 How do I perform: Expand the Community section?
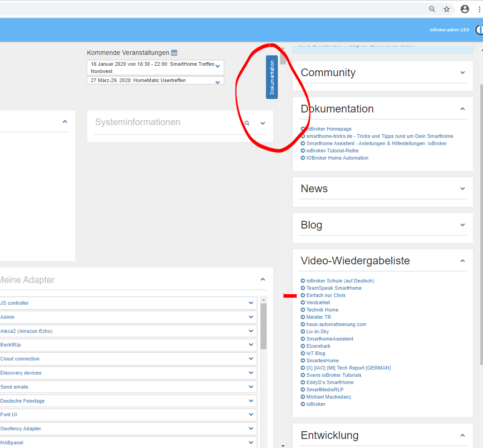tap(463, 73)
